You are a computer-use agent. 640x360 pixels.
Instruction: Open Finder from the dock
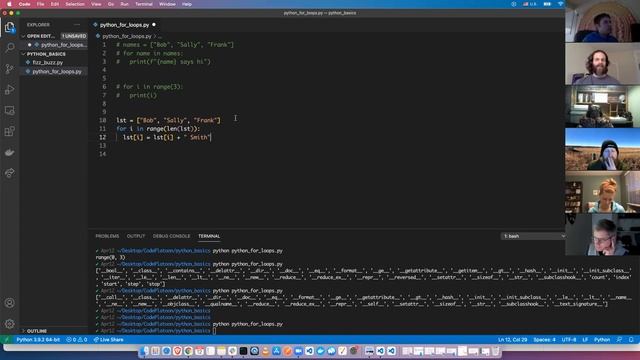tap(144, 351)
